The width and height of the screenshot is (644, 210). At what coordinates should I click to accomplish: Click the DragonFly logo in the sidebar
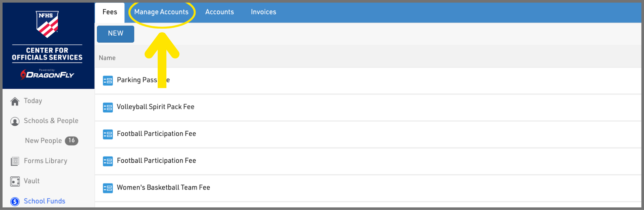(x=47, y=74)
